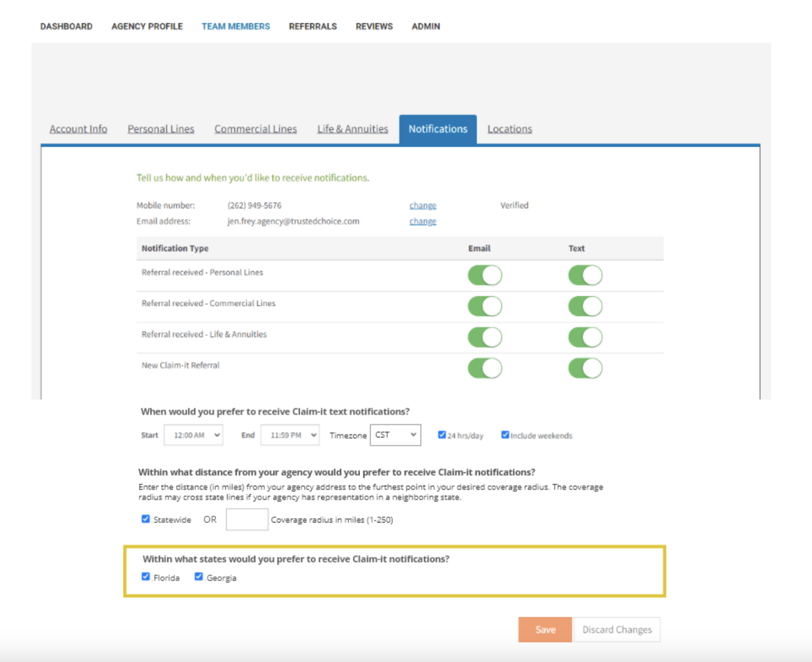Uncheck Include weekends

click(505, 434)
